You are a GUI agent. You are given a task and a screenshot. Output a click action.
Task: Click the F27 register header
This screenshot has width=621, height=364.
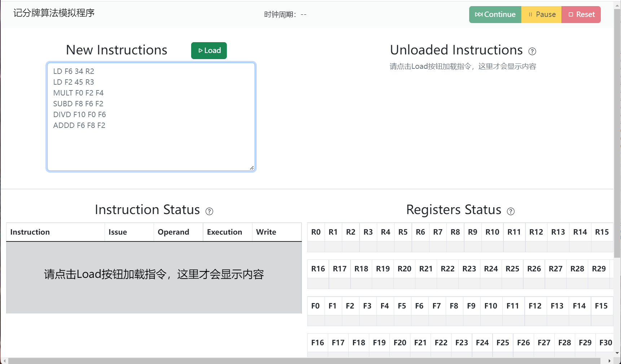click(x=544, y=343)
